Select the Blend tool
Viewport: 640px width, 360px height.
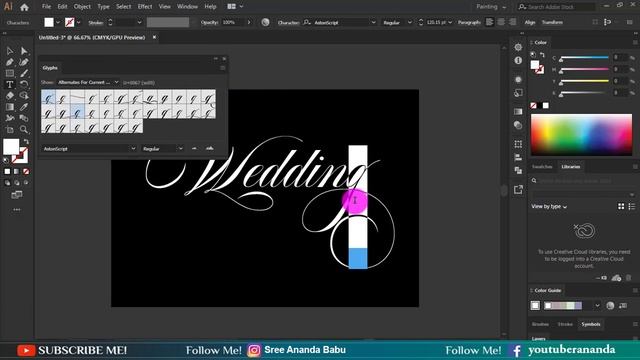tap(24, 118)
